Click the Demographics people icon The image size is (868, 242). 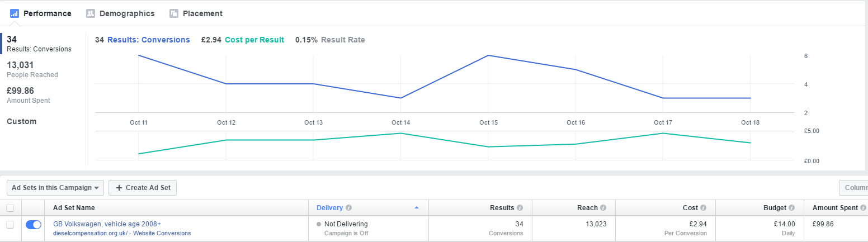[x=91, y=13]
